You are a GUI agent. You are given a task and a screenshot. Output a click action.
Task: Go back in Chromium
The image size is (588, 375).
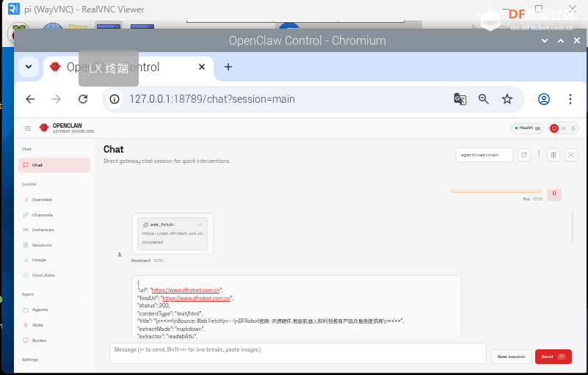(x=30, y=99)
